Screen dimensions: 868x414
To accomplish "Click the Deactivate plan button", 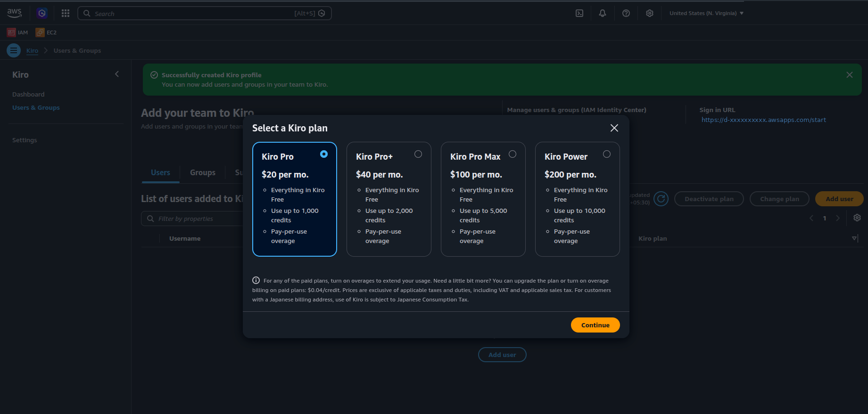I will click(709, 199).
